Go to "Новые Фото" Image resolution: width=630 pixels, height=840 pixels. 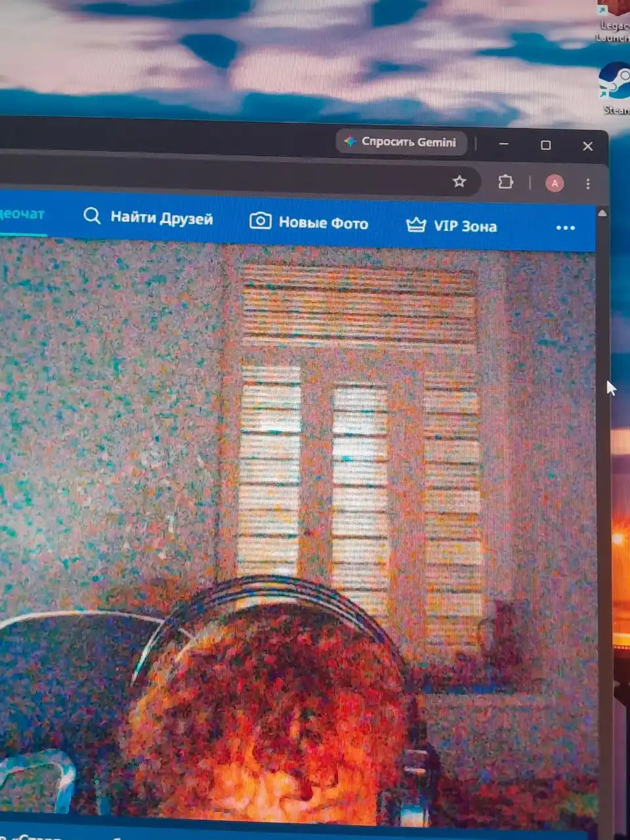click(309, 222)
